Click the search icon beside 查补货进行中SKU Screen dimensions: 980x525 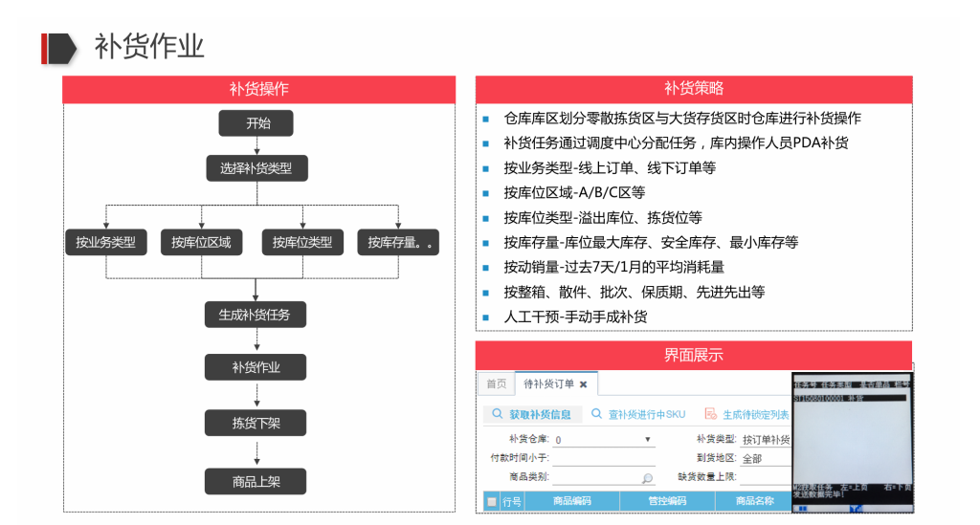(x=596, y=414)
